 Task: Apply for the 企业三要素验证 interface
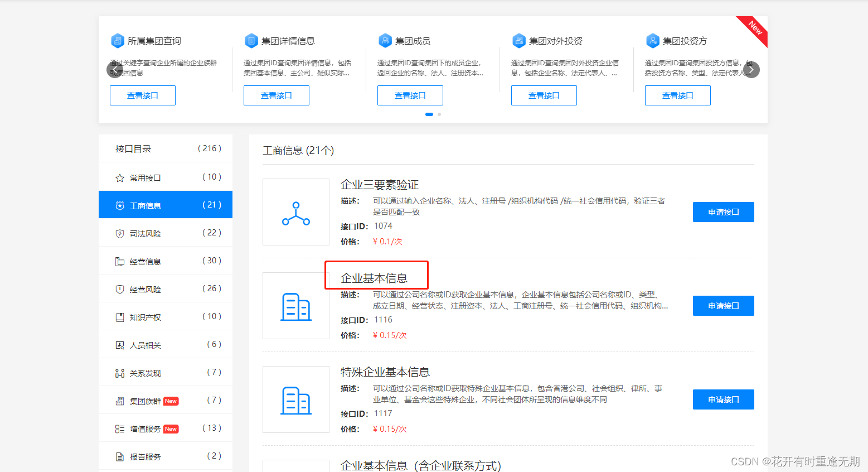[x=724, y=212]
